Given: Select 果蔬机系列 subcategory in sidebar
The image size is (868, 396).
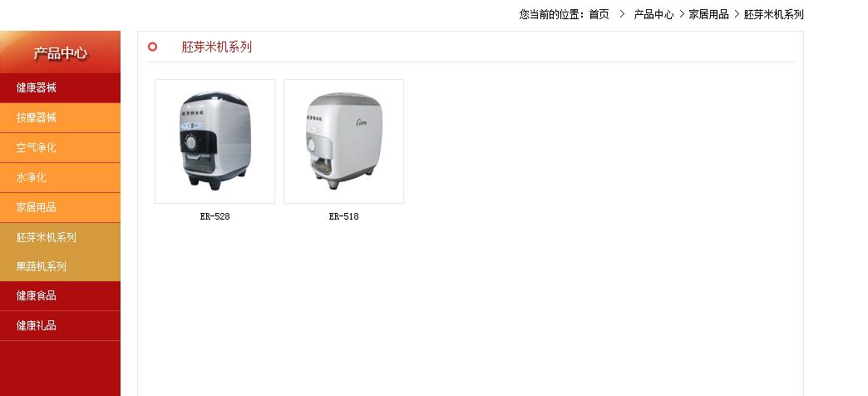Looking at the screenshot, I should [60, 266].
